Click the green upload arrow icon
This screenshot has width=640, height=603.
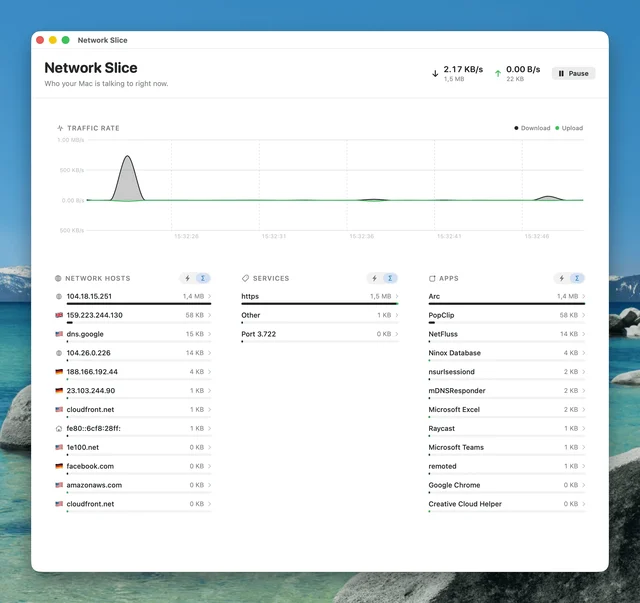coord(498,73)
